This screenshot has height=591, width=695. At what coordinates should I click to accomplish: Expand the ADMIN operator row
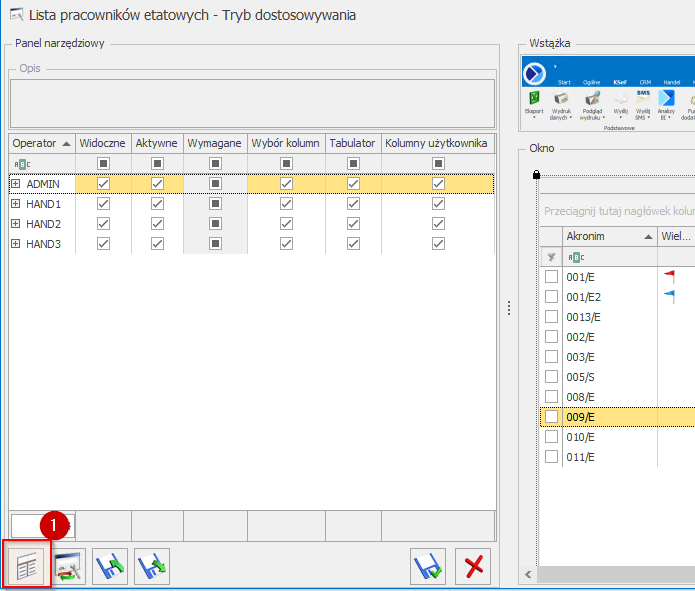(x=16, y=184)
